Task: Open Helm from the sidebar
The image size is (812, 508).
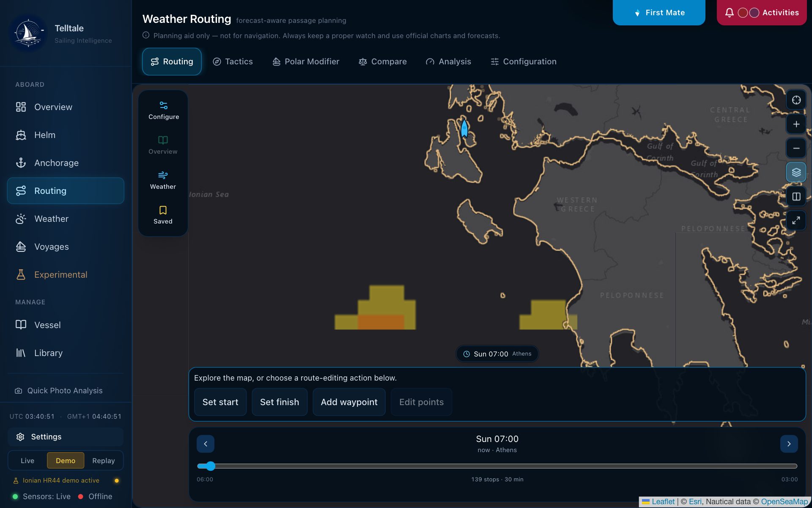Action: click(66, 135)
